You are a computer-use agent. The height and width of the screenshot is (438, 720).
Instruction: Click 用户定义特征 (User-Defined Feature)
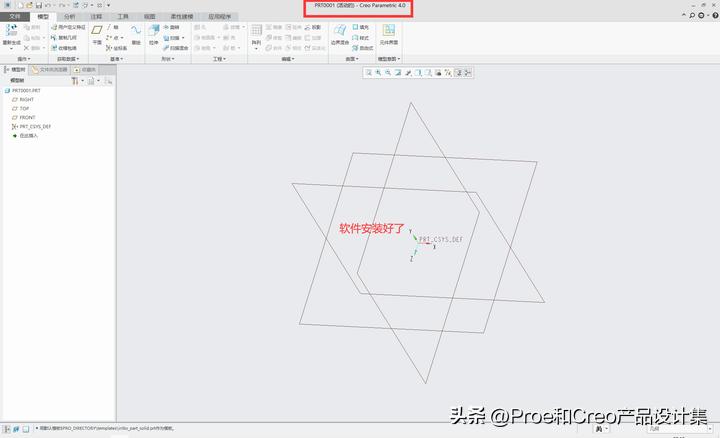(68, 28)
